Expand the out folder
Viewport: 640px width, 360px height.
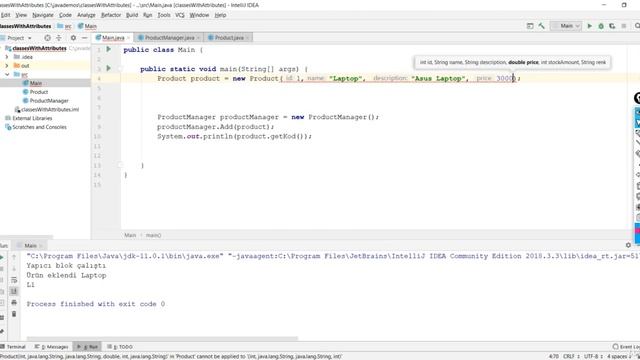(x=7, y=65)
